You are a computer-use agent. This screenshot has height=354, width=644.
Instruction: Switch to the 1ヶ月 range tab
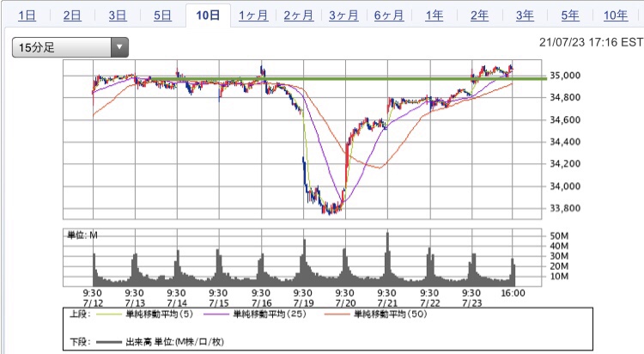(x=253, y=15)
